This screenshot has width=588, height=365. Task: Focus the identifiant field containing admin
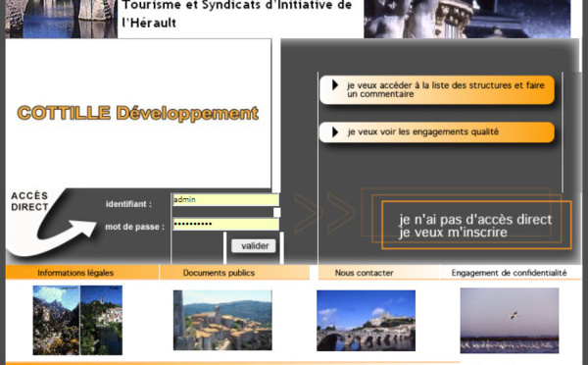(x=225, y=199)
